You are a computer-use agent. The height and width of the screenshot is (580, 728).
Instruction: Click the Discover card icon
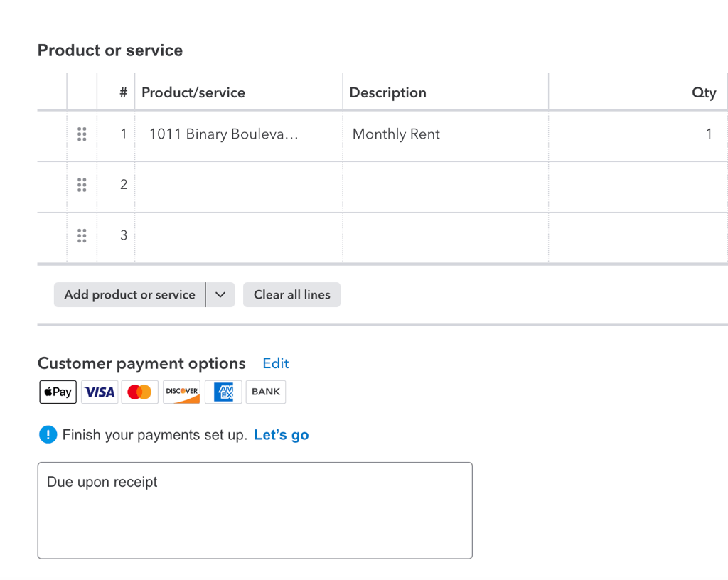(181, 392)
